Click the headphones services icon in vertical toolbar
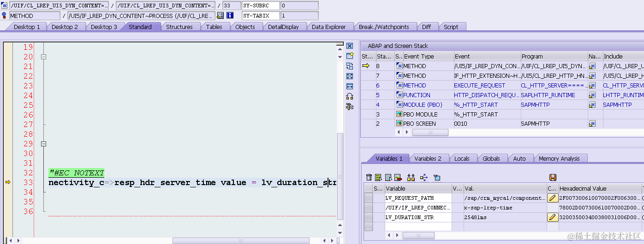644x244 pixels. [x=350, y=96]
